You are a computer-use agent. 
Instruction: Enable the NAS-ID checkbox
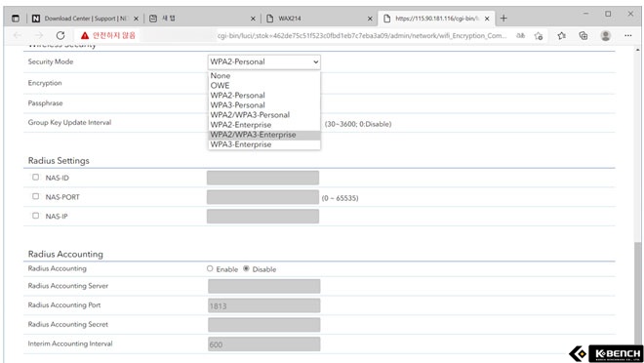[36, 177]
